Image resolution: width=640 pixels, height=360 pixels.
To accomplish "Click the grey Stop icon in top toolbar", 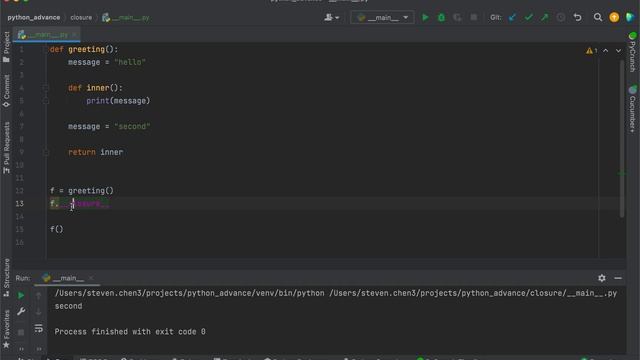I will pyautogui.click(x=473, y=18).
